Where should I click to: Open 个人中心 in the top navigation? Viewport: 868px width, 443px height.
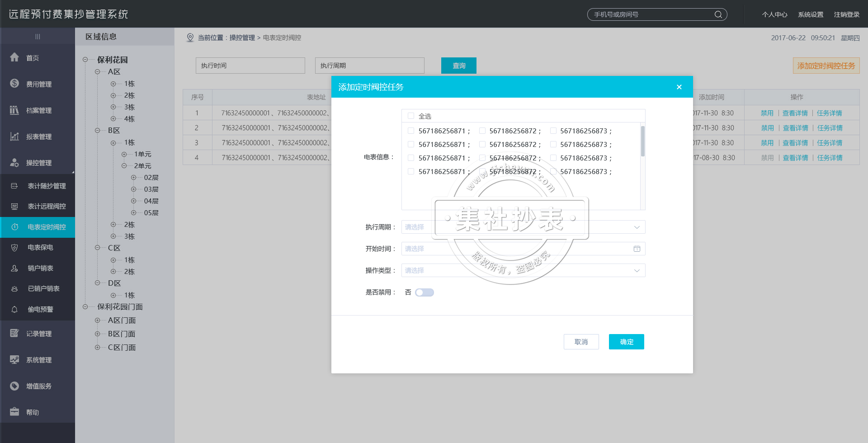click(774, 14)
